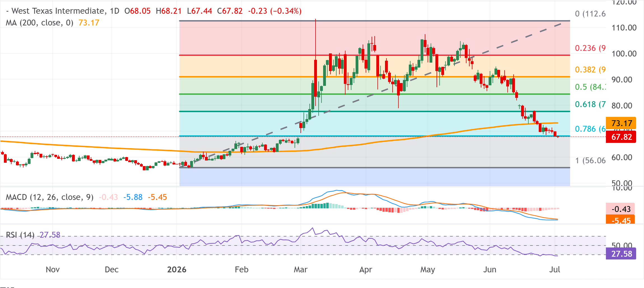Click the MA value 73.17 in legend
Screen dimensions: 644x288
click(x=89, y=23)
